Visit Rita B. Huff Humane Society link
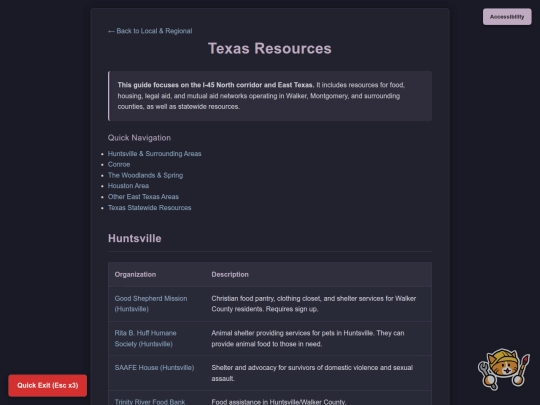Viewport: 540px width, 405px height. pyautogui.click(x=145, y=339)
